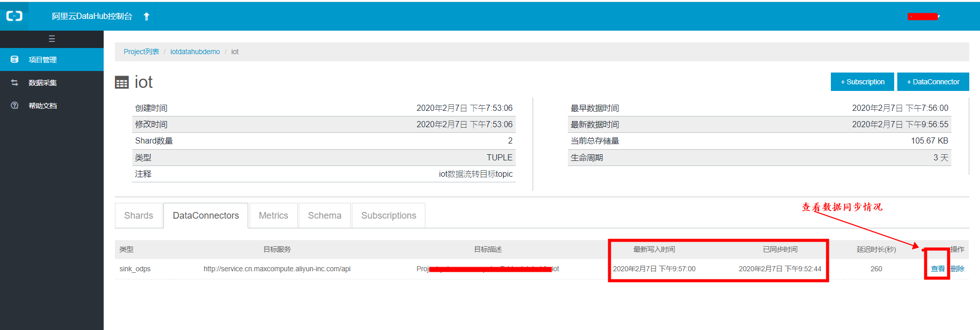Click the iot topic heading
980x330 pixels.
pyautogui.click(x=144, y=82)
